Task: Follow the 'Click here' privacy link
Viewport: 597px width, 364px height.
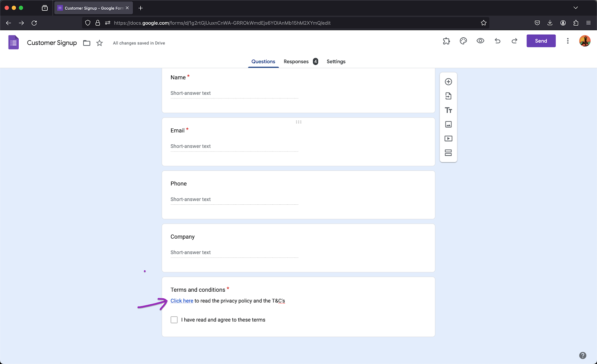Action: [x=182, y=301]
